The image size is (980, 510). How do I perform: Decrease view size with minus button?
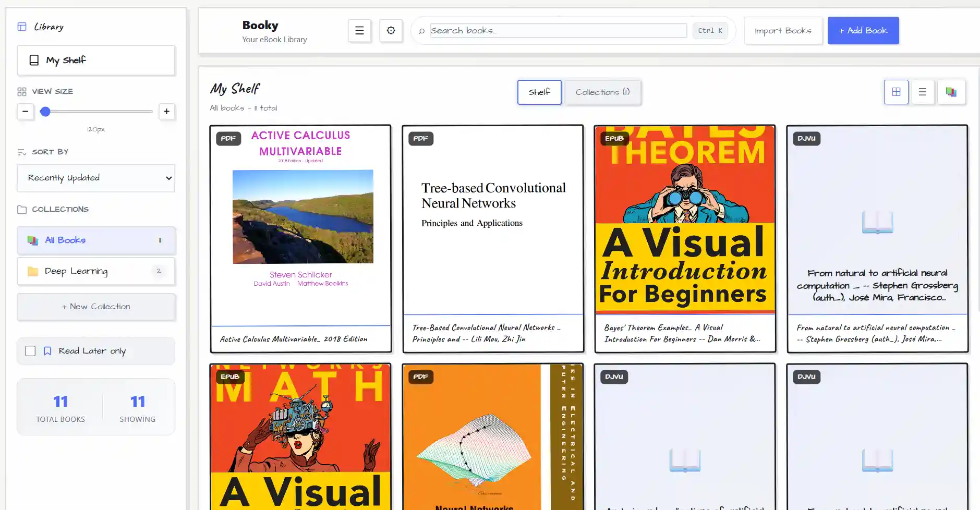(25, 111)
